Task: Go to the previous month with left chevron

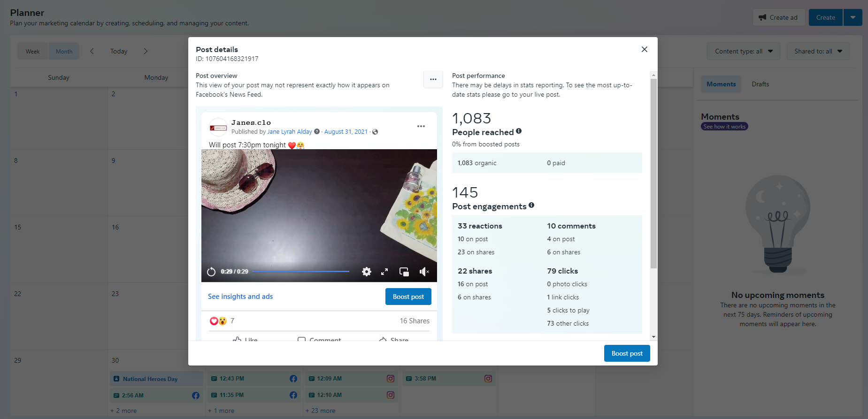Action: click(92, 51)
